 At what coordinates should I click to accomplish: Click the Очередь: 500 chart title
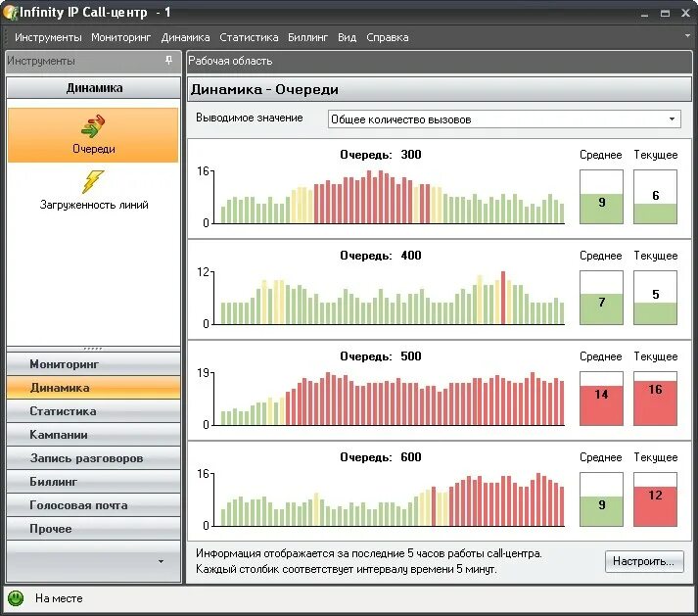tap(381, 356)
